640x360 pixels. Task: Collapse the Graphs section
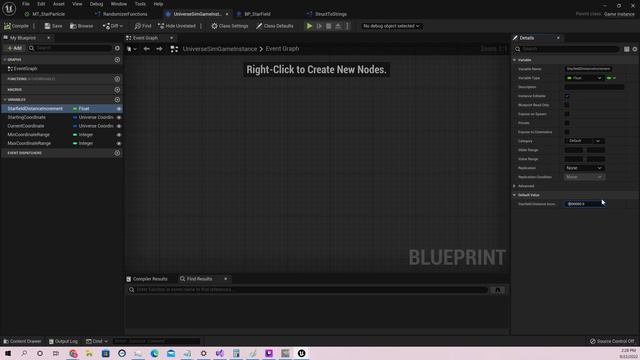[x=4, y=60]
